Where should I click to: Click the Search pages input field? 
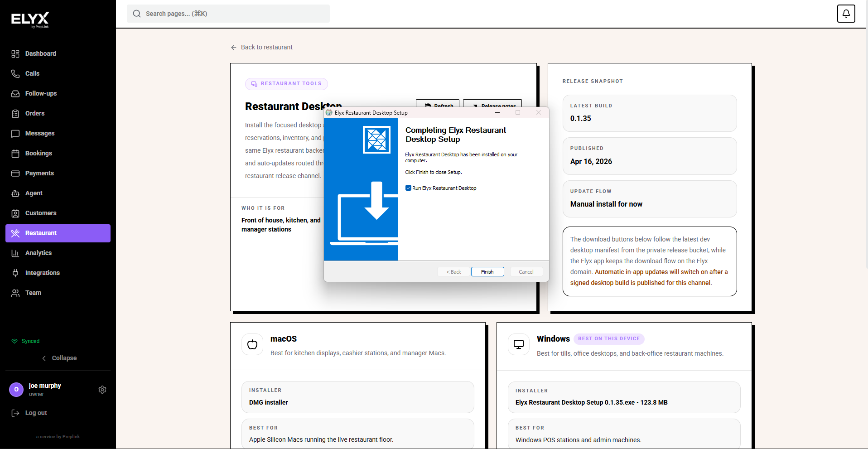[x=228, y=14]
